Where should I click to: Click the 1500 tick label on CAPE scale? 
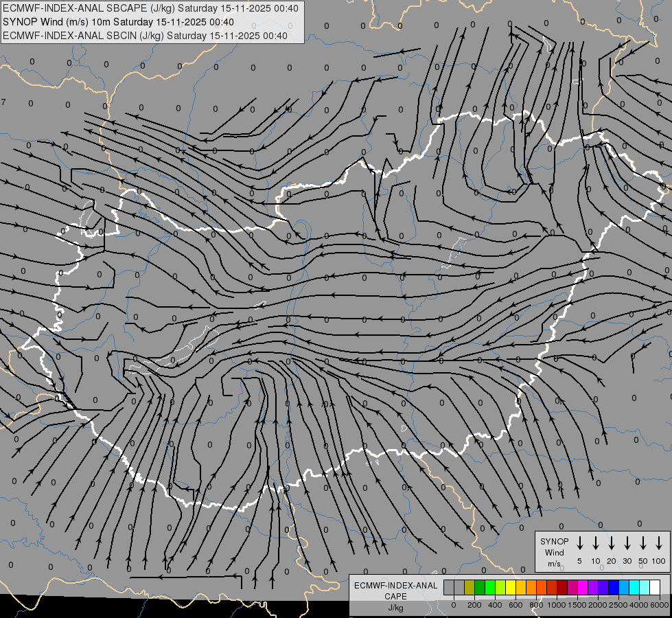[577, 605]
